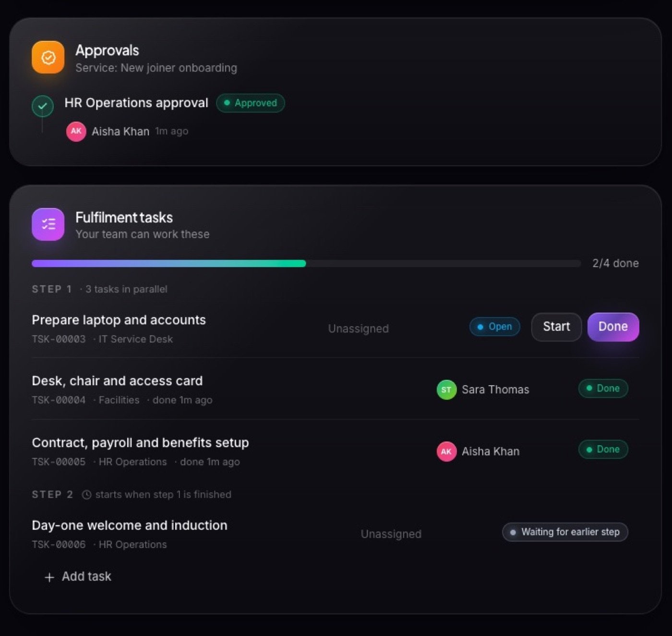
Task: Click the orange Approvals badge icon
Action: (48, 58)
